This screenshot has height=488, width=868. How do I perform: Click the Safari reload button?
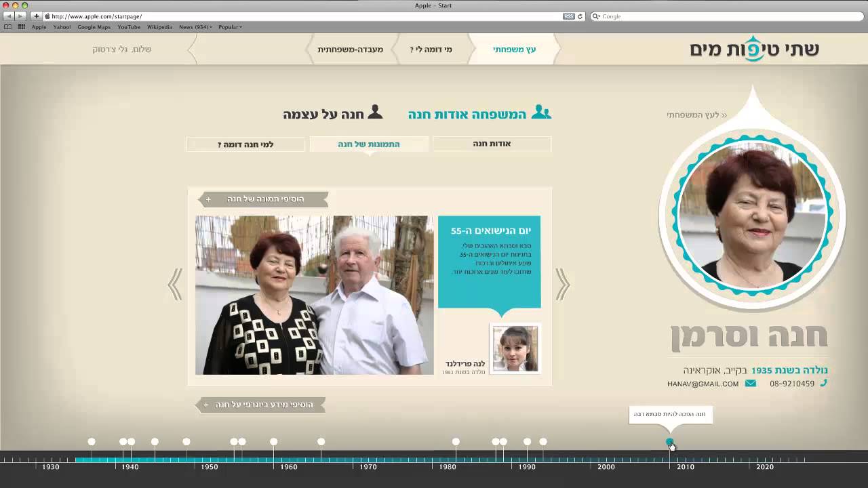pyautogui.click(x=580, y=16)
